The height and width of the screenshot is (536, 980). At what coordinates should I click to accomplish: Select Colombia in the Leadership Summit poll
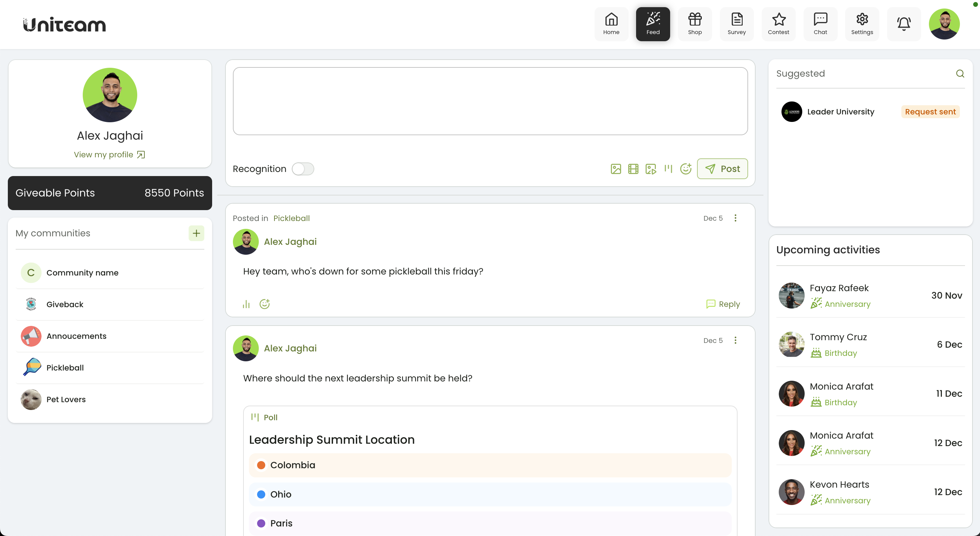(490, 464)
